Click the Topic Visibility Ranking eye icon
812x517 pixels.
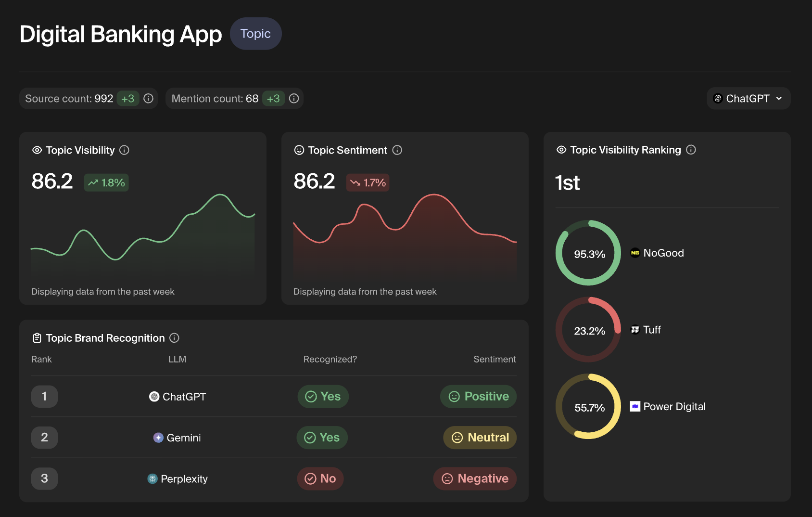coord(561,150)
